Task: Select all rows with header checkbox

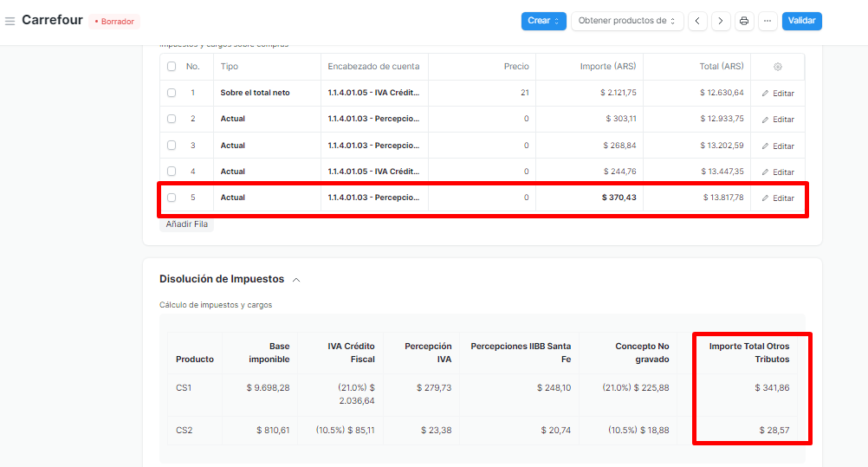Action: coord(172,67)
